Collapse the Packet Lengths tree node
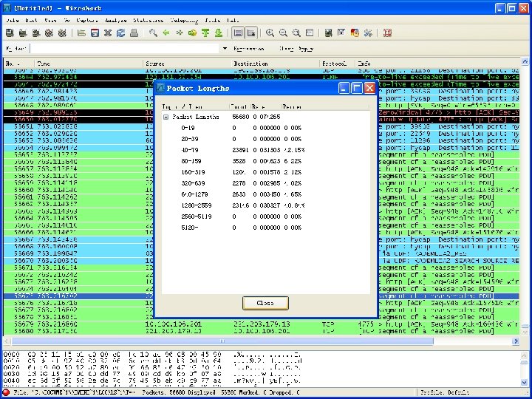Screen dimensions: 532x399 click(x=166, y=117)
